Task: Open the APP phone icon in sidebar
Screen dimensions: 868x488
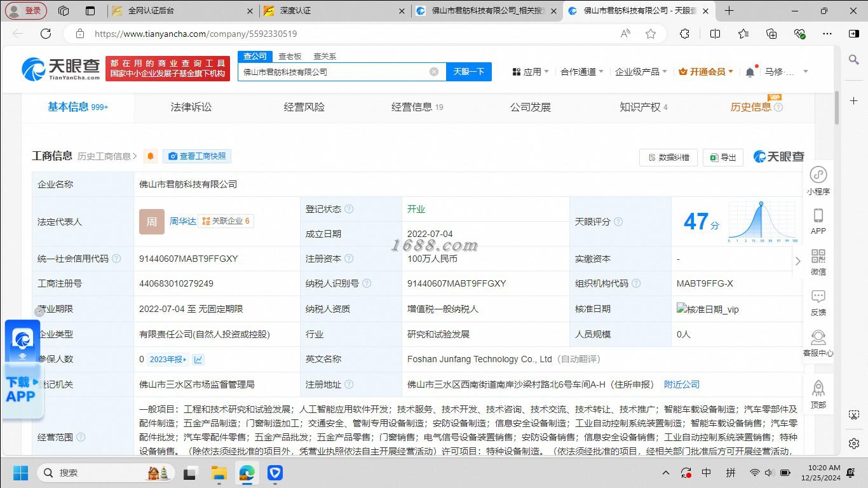Action: (818, 215)
